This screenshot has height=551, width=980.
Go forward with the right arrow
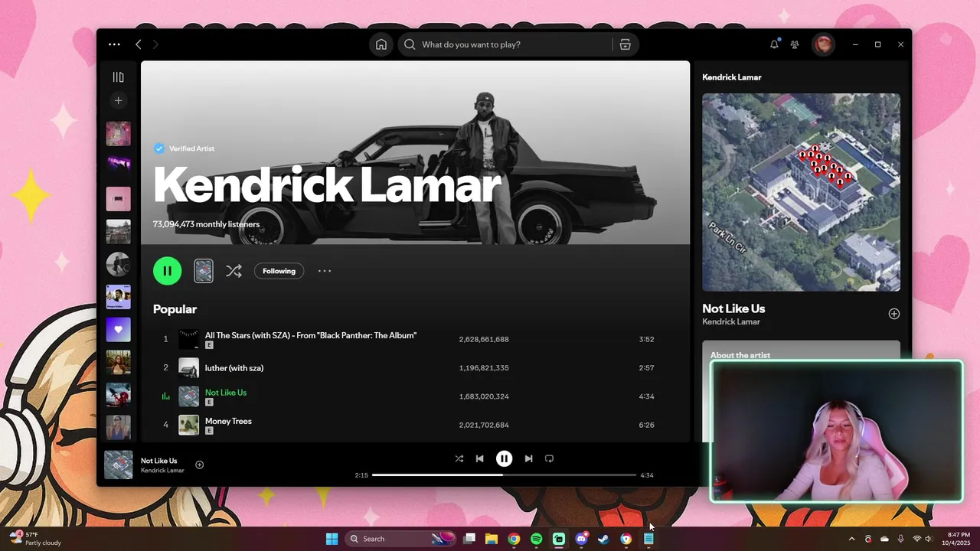coord(155,44)
